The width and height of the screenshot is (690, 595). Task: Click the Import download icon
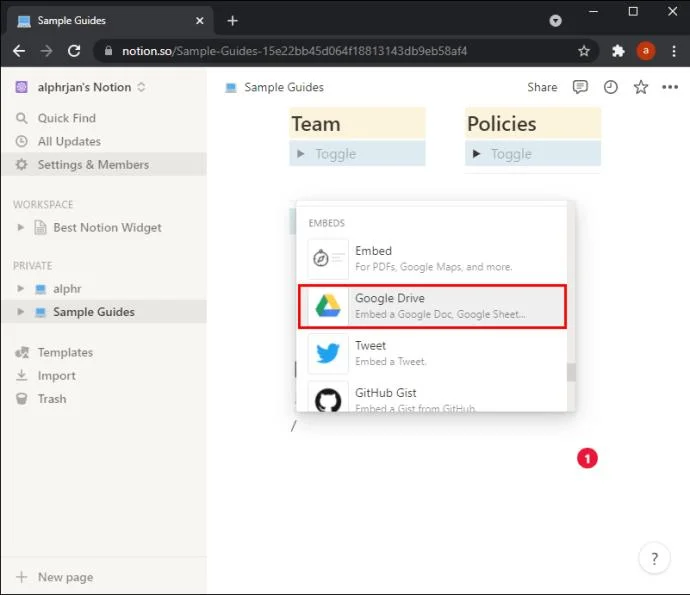tap(22, 375)
